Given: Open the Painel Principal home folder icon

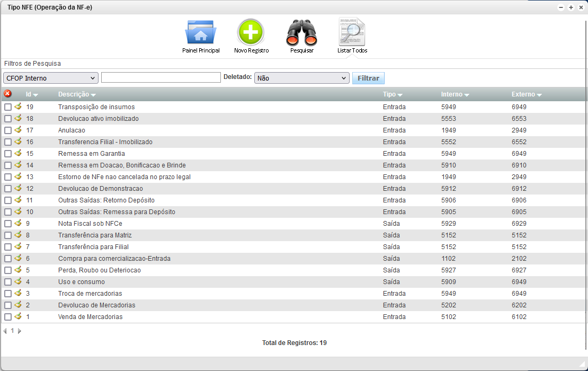Looking at the screenshot, I should pos(200,33).
